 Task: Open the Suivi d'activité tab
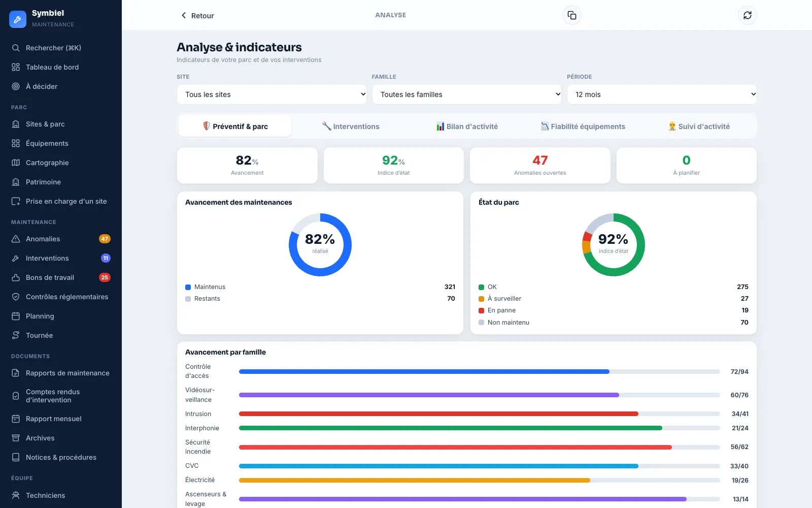699,126
